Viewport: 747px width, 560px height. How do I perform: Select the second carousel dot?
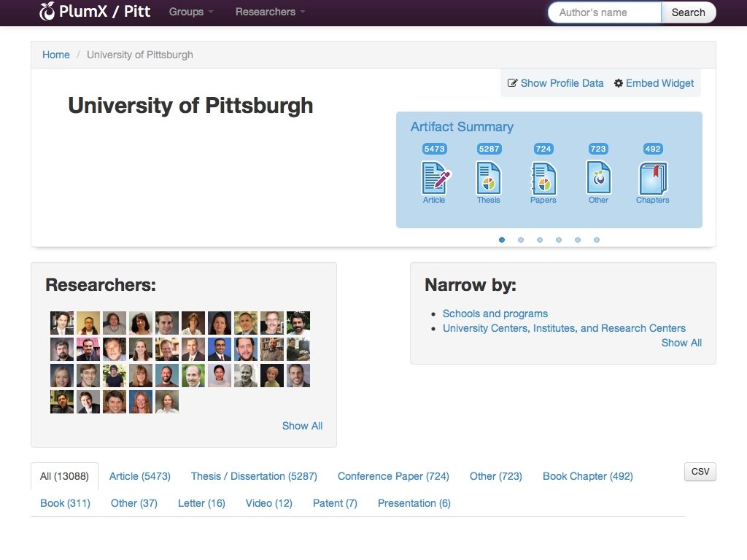pos(521,240)
